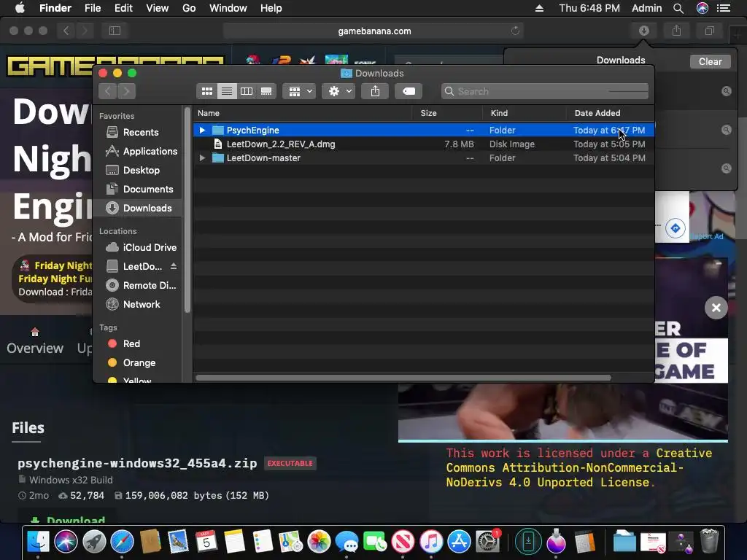Viewport: 747px width, 560px height.
Task: Eject the LeetDo... volume
Action: (174, 266)
